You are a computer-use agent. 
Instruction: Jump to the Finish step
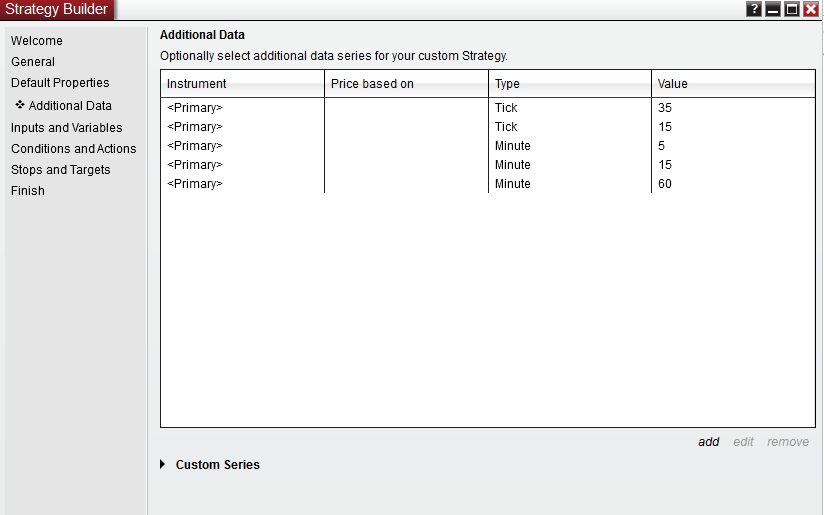28,191
